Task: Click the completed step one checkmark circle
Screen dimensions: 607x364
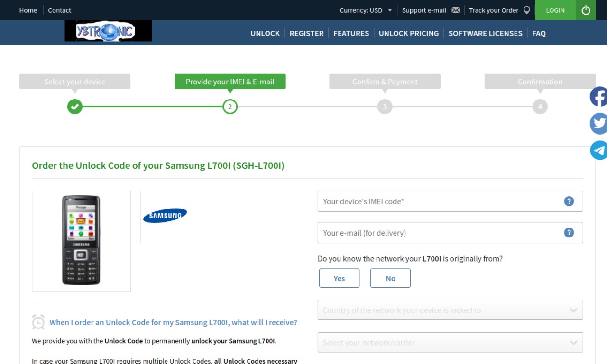Action: 74,106
